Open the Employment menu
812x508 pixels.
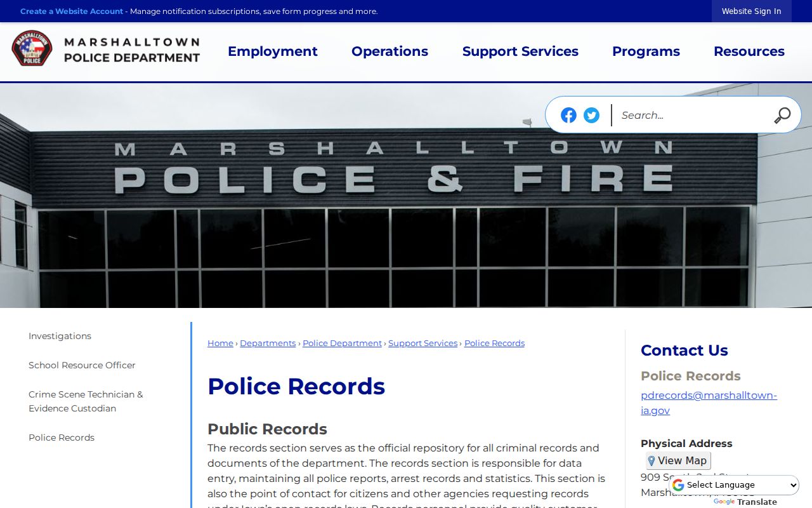click(x=273, y=51)
